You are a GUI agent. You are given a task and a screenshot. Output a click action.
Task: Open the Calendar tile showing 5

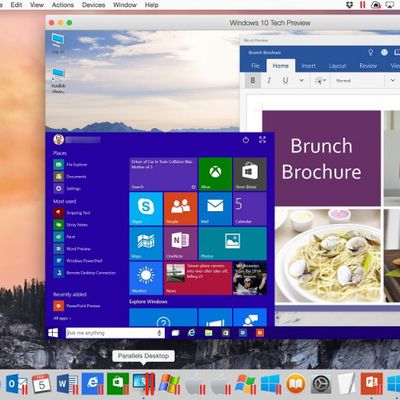(x=250, y=209)
